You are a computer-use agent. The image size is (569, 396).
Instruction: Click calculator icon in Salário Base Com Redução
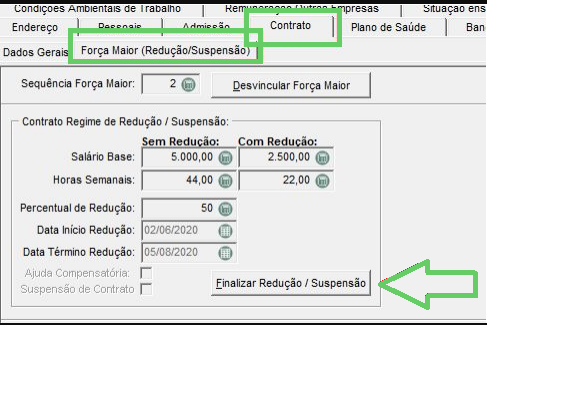(x=322, y=158)
